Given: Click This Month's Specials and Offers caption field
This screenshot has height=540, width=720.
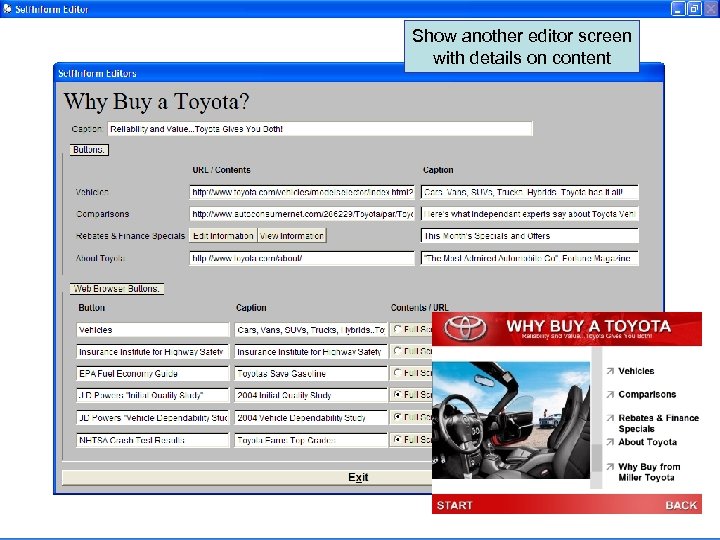Looking at the screenshot, I should [x=529, y=236].
